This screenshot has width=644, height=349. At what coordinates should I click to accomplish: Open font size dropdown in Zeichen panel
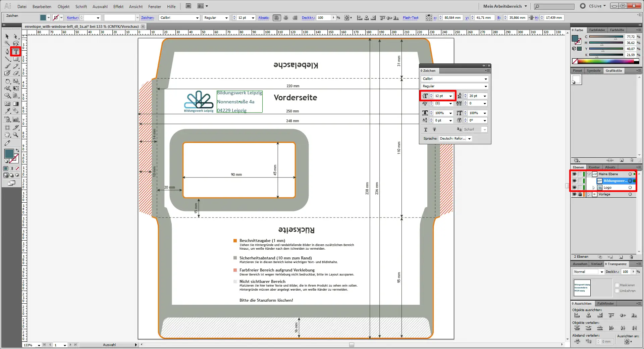[x=450, y=96]
